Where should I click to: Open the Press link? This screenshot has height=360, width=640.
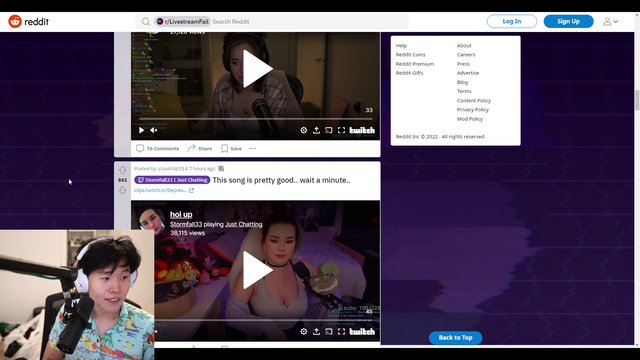coord(463,64)
